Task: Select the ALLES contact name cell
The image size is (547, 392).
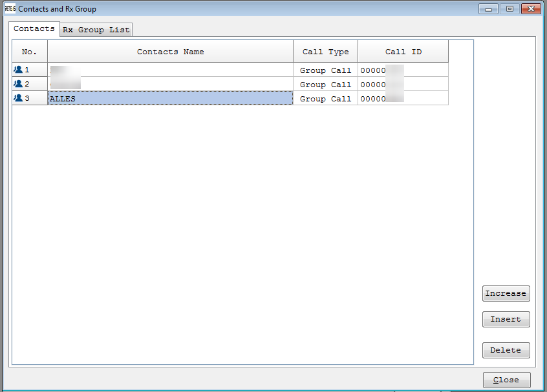Action: (x=170, y=98)
